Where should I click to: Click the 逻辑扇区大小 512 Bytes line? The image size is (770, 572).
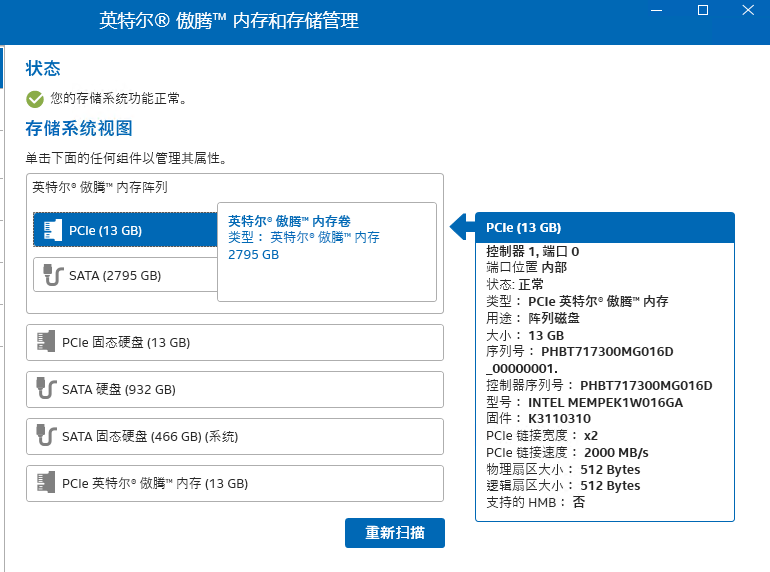(x=563, y=486)
